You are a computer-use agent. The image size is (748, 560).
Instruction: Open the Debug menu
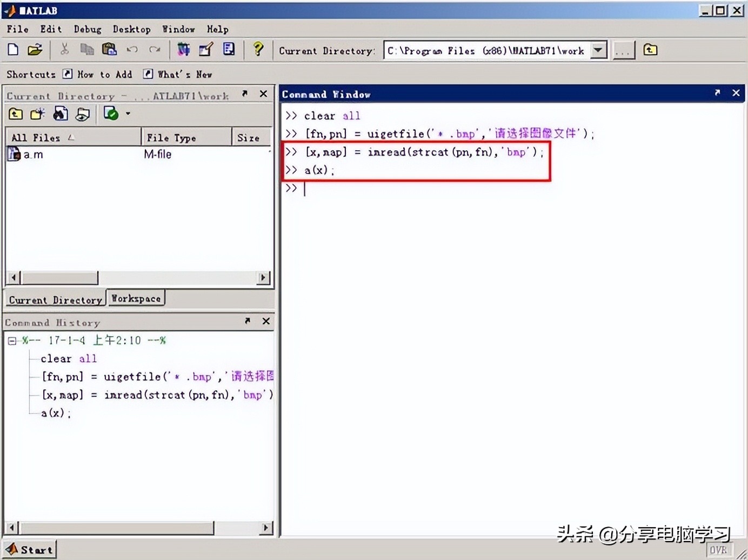tap(88, 29)
